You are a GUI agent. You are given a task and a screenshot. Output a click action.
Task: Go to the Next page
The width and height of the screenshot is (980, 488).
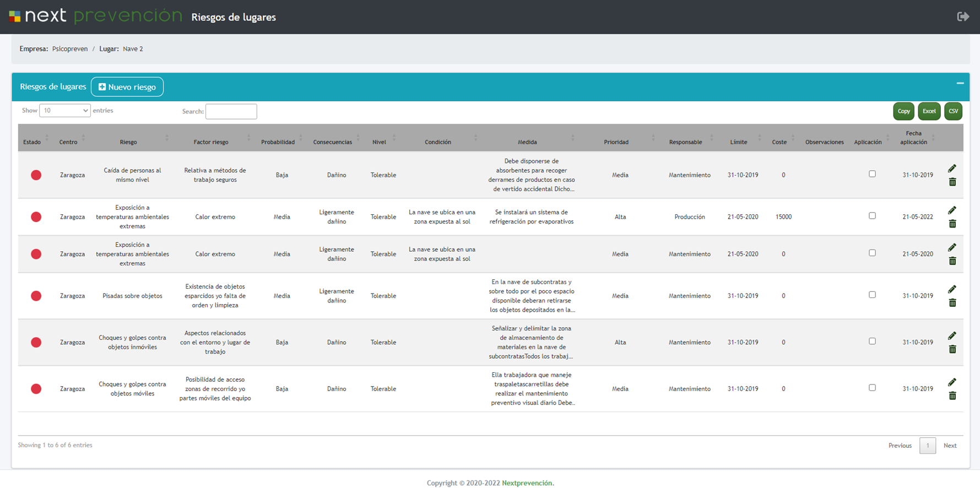950,446
